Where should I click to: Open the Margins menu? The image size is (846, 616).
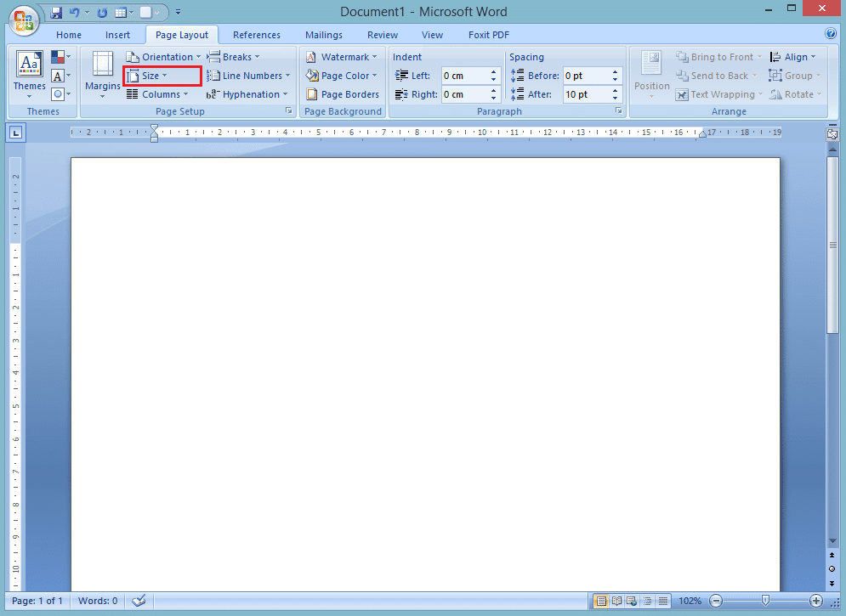tap(103, 75)
